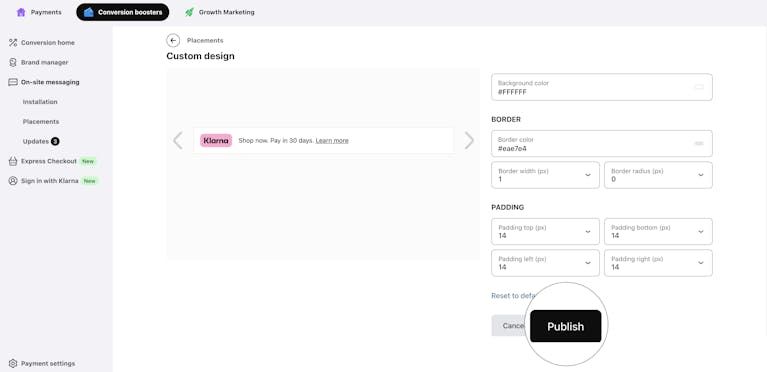
Task: Click the Klarna pink logo badge
Action: (x=216, y=140)
